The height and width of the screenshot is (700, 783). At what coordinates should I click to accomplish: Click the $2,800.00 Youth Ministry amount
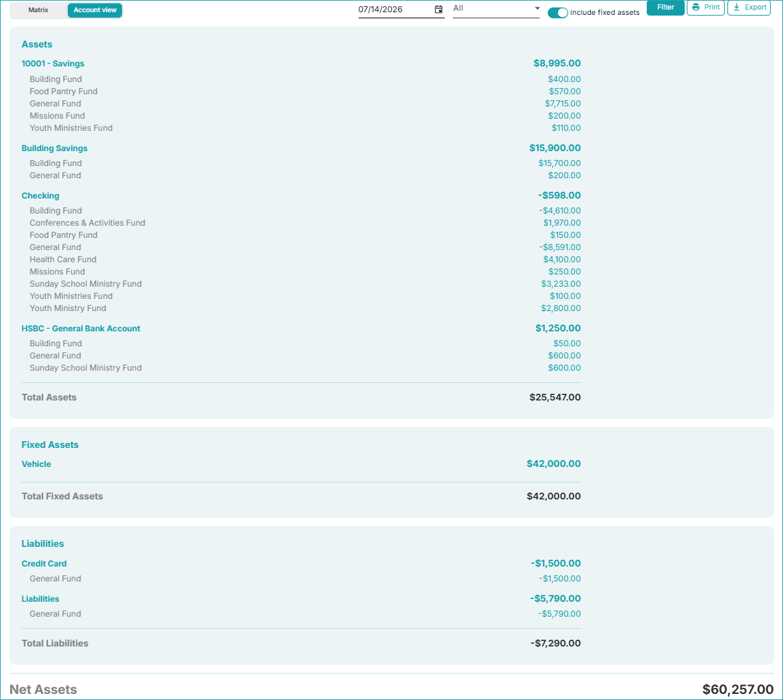click(561, 308)
